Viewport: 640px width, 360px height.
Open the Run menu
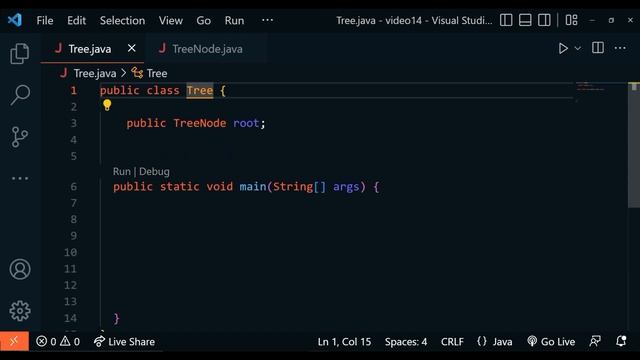tap(234, 20)
